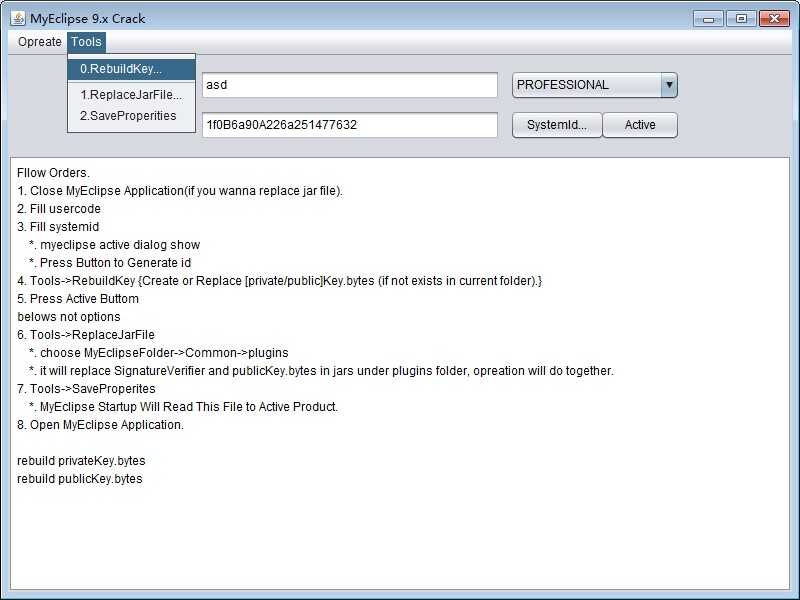
Task: Maximize the MyEclipse 9.x Crack window
Action: click(741, 19)
